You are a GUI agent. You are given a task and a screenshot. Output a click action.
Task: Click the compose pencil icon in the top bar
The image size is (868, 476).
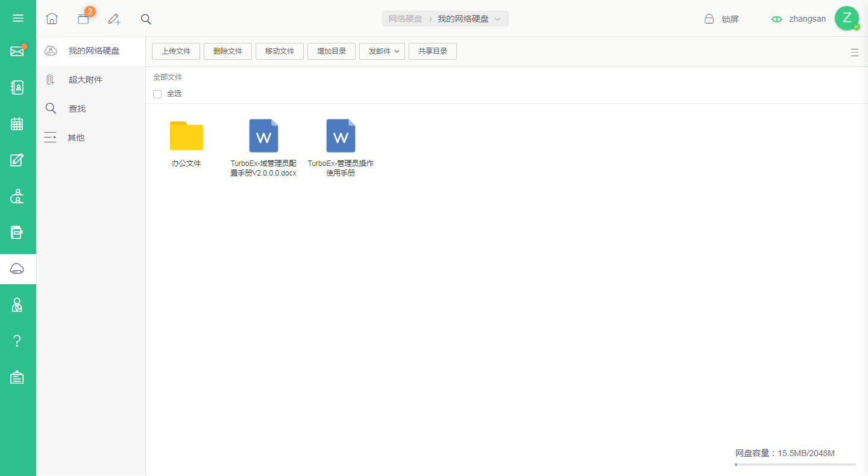tap(114, 19)
